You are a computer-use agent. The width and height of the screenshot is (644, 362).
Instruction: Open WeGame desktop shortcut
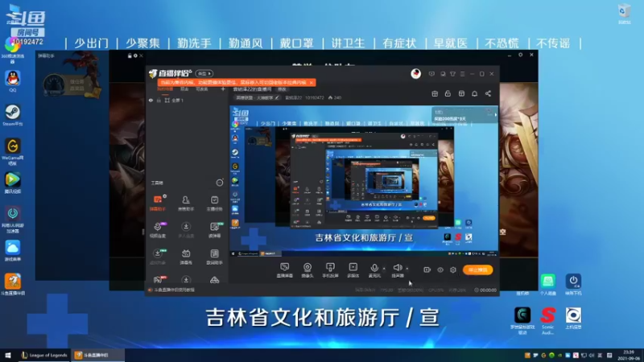pyautogui.click(x=13, y=151)
